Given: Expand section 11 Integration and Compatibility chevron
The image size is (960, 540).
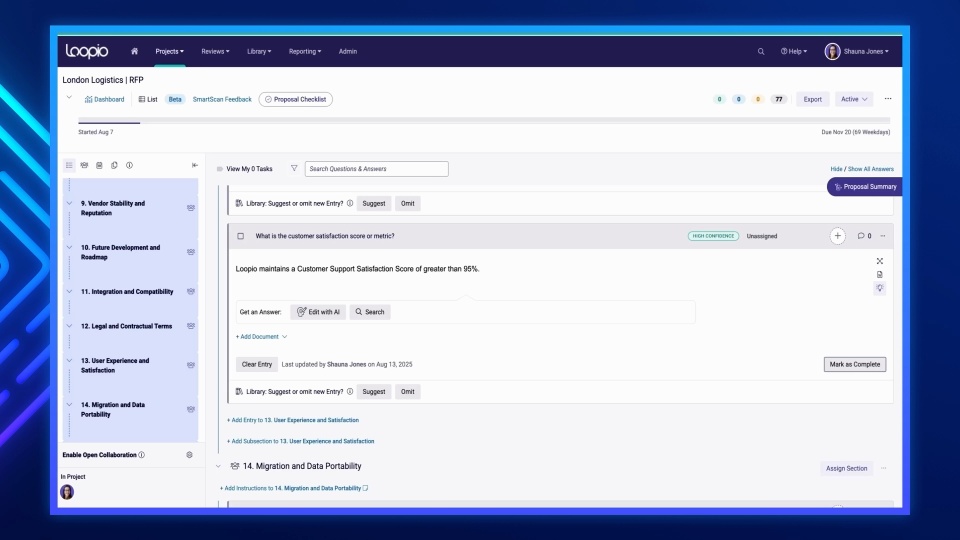Looking at the screenshot, I should point(69,291).
